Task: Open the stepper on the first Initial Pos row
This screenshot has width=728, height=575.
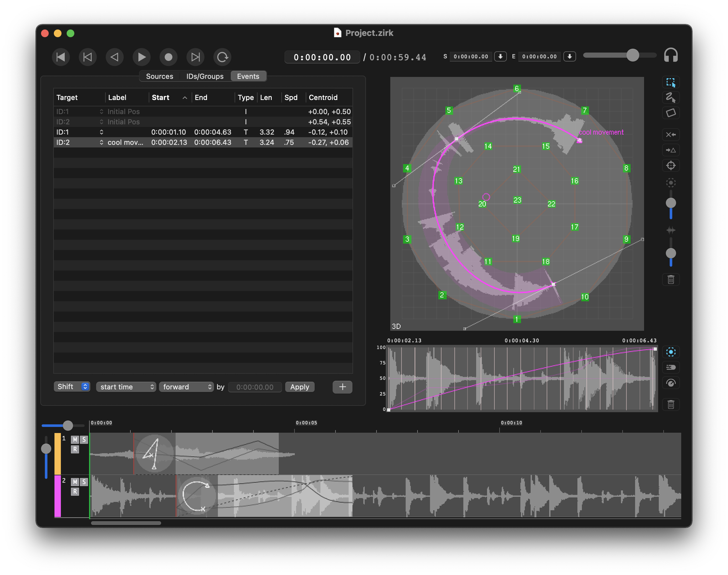Action: [x=101, y=112]
